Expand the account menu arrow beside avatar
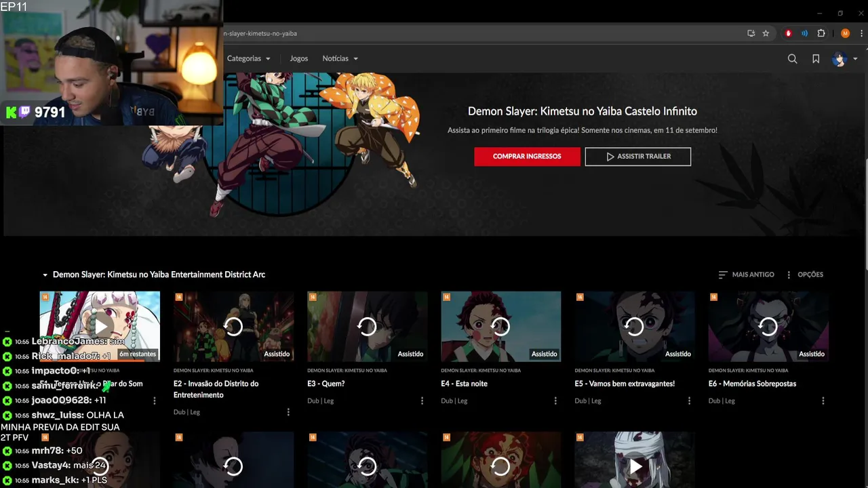Screen dimensions: 868x488 pyautogui.click(x=855, y=59)
